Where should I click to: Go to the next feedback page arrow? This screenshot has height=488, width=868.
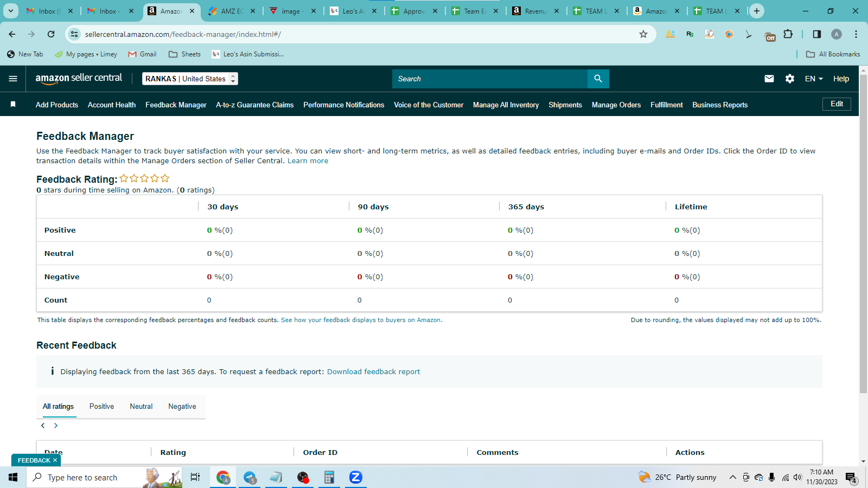point(56,426)
